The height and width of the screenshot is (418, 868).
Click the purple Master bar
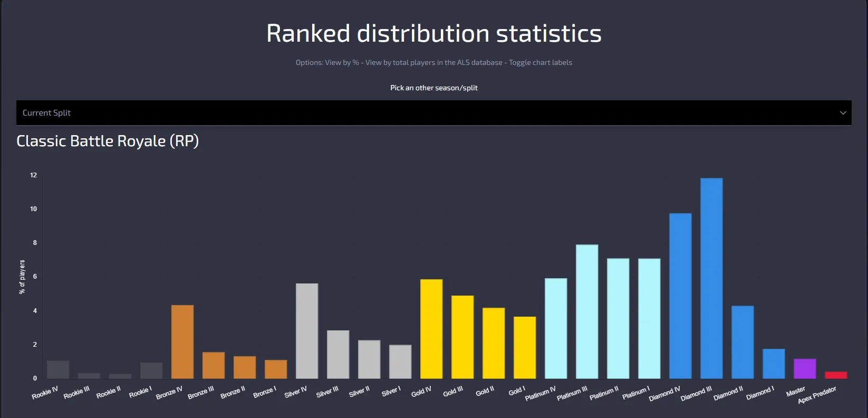coord(805,369)
